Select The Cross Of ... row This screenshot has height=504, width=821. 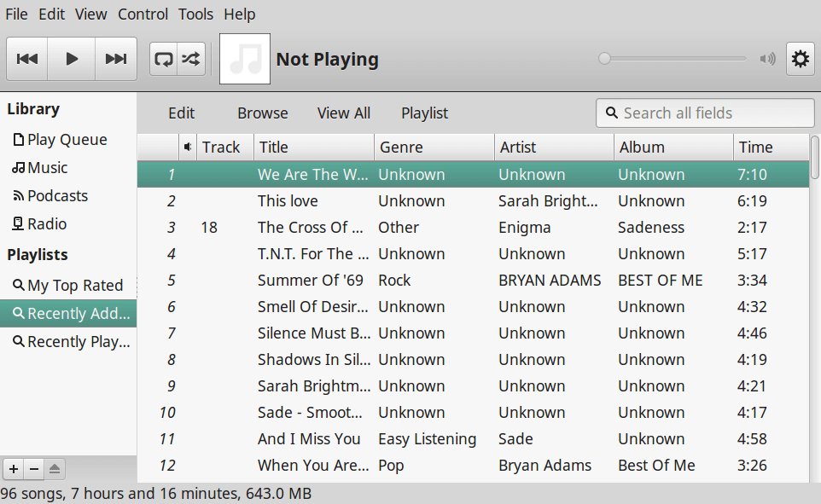[x=474, y=227]
